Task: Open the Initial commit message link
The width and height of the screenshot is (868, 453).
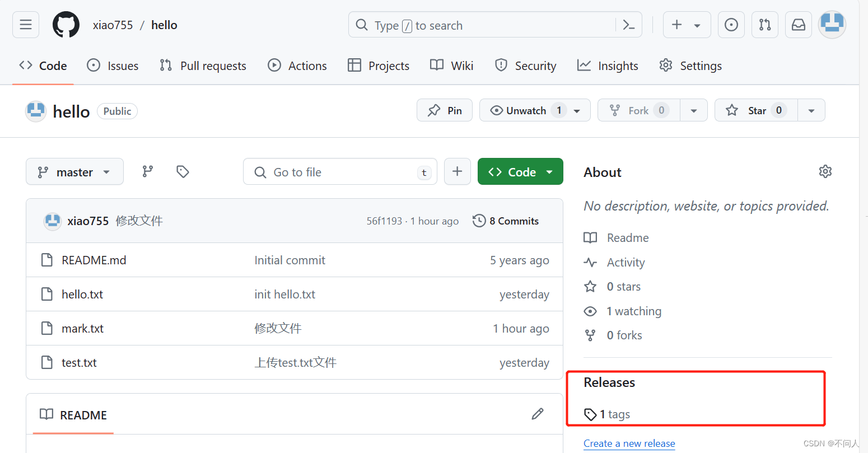Action: coord(290,260)
